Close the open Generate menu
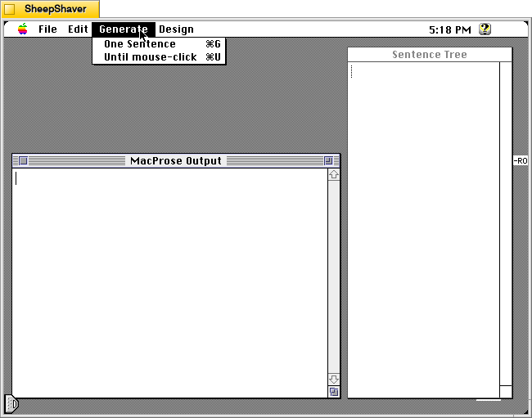The width and height of the screenshot is (532, 418). [124, 29]
